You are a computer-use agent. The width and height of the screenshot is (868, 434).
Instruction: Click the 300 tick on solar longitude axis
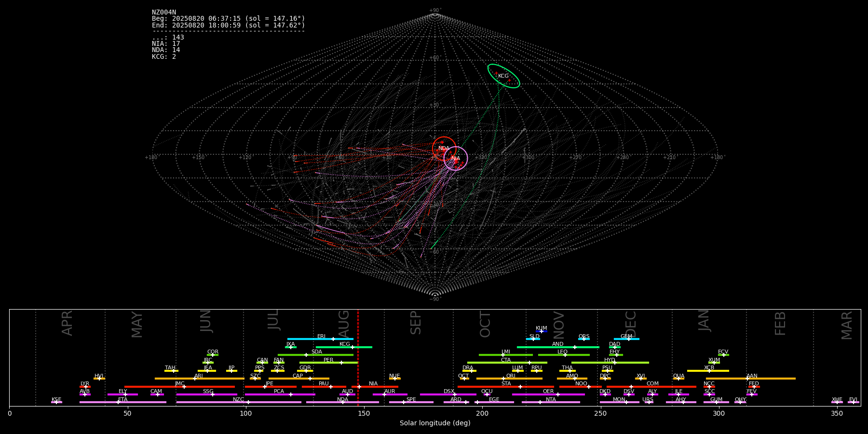coord(719,413)
